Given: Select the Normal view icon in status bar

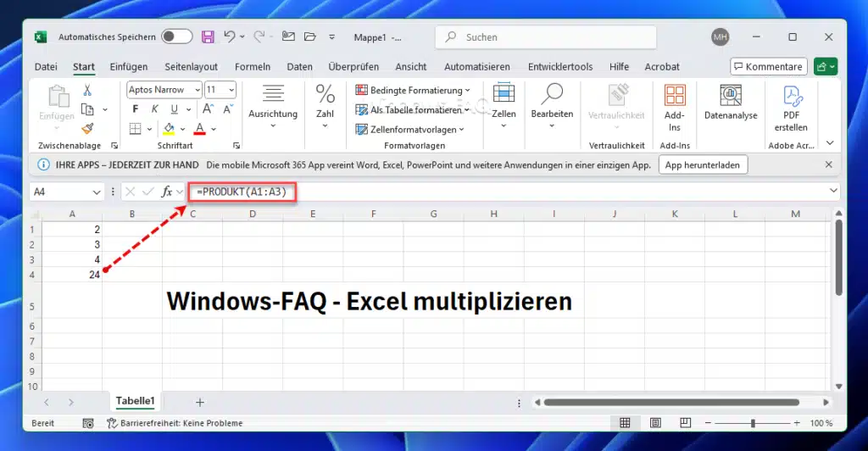Looking at the screenshot, I should point(625,423).
